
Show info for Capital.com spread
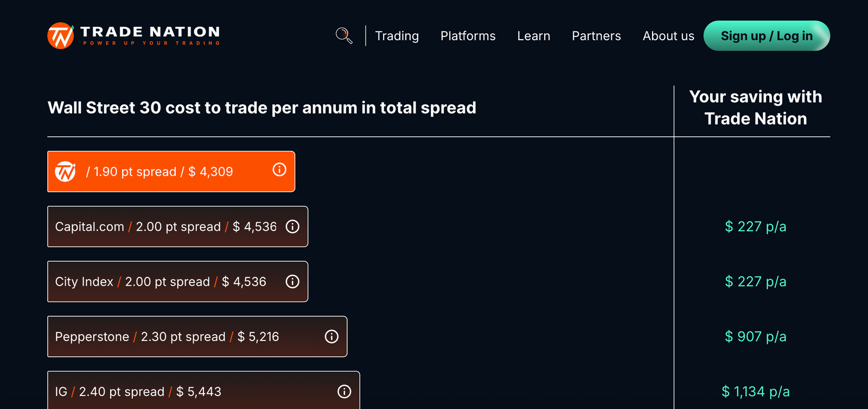point(292,226)
